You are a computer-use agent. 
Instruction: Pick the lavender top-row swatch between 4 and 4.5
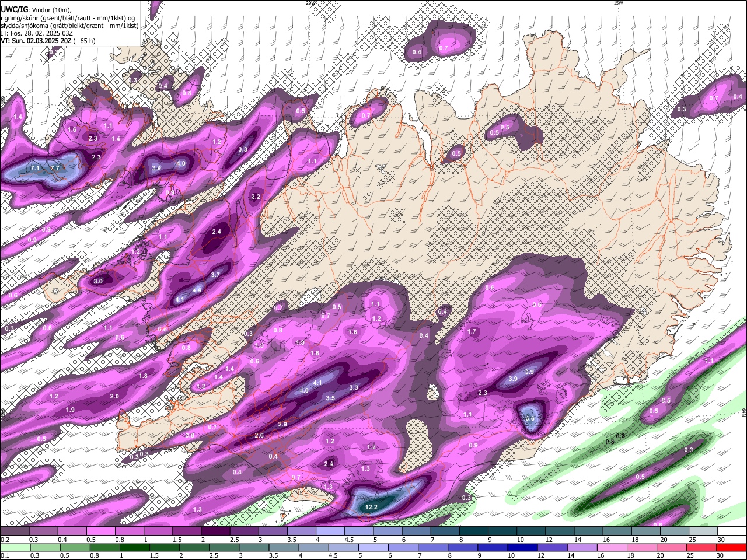click(330, 531)
